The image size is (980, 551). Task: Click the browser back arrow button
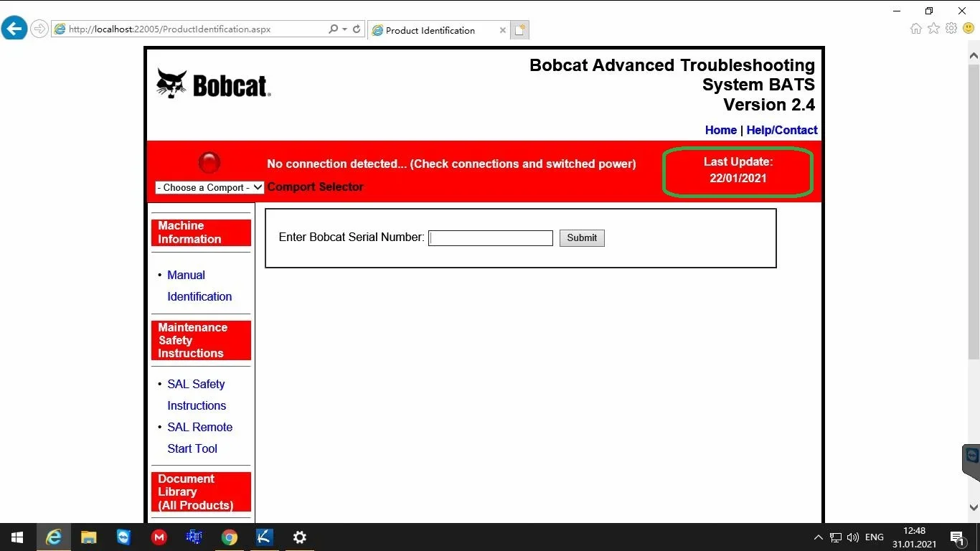[14, 29]
